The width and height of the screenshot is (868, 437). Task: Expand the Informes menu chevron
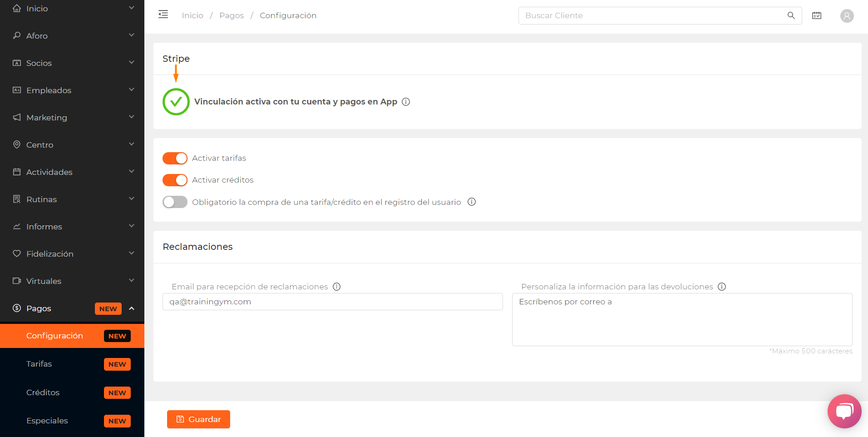click(x=132, y=226)
